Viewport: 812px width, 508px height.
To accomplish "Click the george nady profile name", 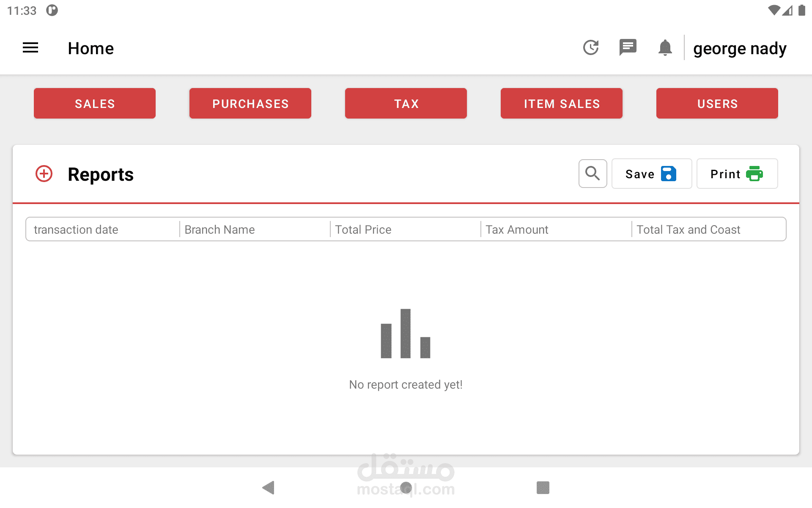I will (x=740, y=49).
